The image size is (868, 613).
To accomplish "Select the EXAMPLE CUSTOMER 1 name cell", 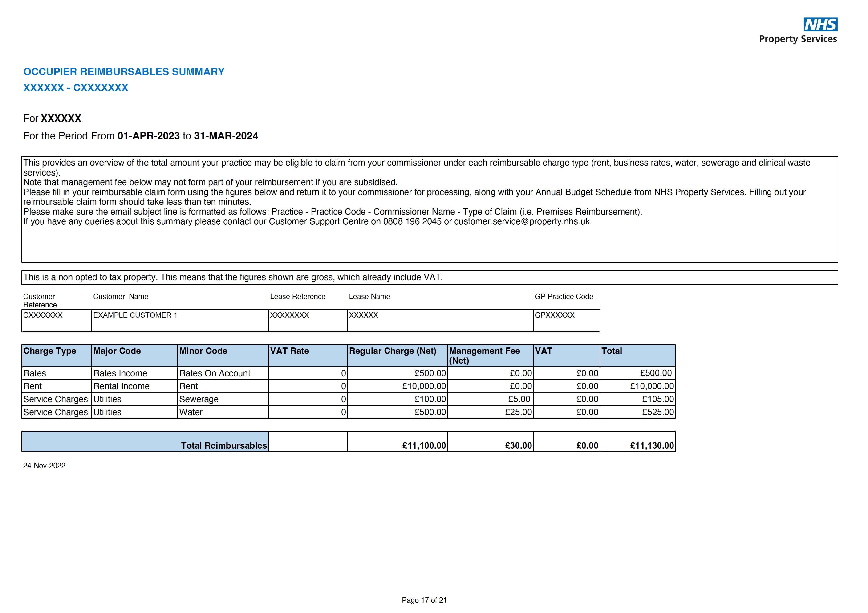I will pyautogui.click(x=135, y=315).
